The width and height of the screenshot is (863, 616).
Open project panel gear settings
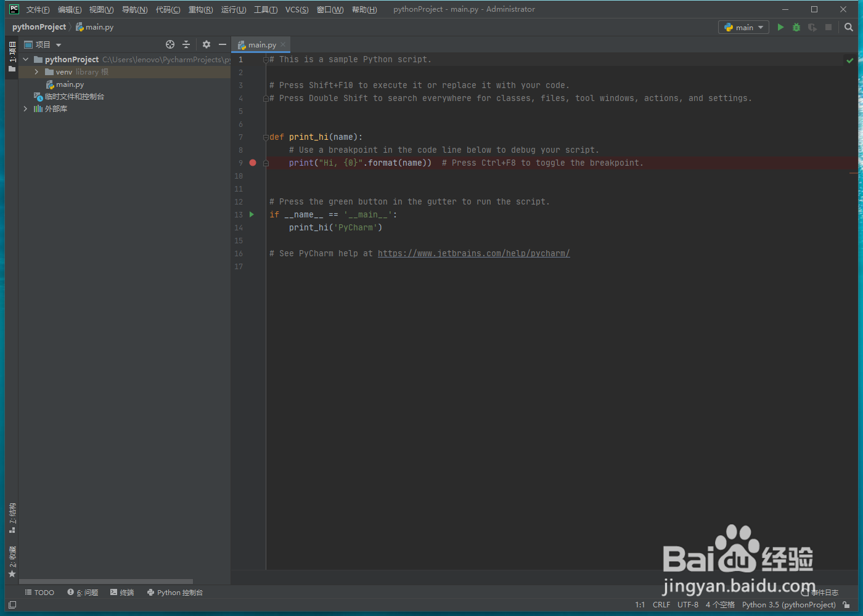(x=207, y=44)
